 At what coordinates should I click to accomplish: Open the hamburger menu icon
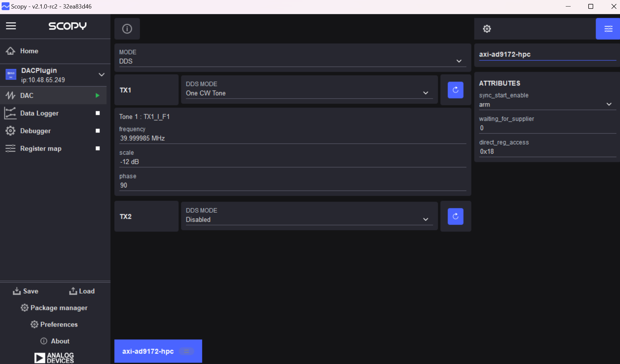tap(11, 26)
